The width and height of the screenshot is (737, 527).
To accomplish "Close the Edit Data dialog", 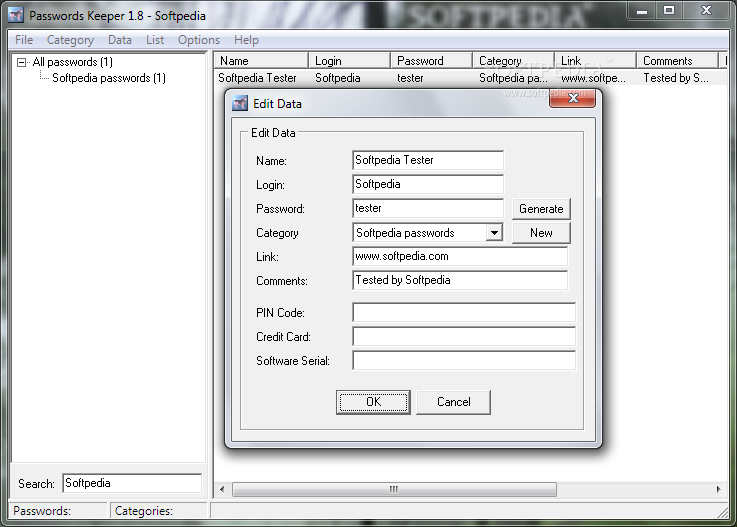I will pos(572,98).
